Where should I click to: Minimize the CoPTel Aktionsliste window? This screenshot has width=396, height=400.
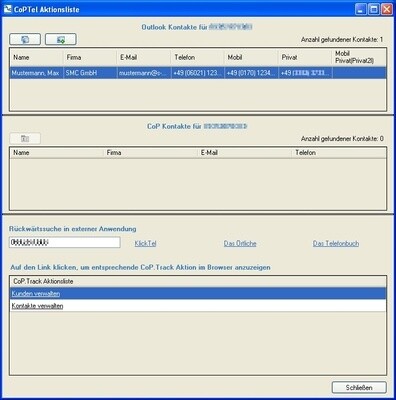[361, 9]
